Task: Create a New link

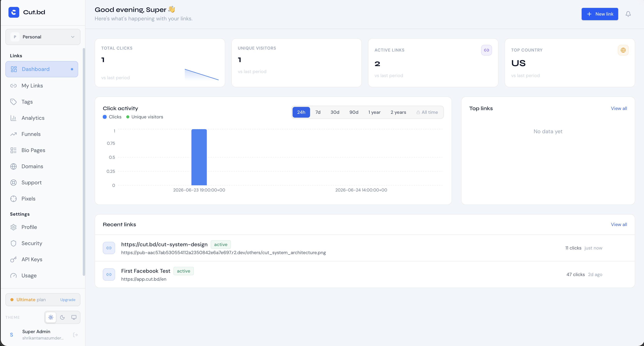Action: (600, 14)
